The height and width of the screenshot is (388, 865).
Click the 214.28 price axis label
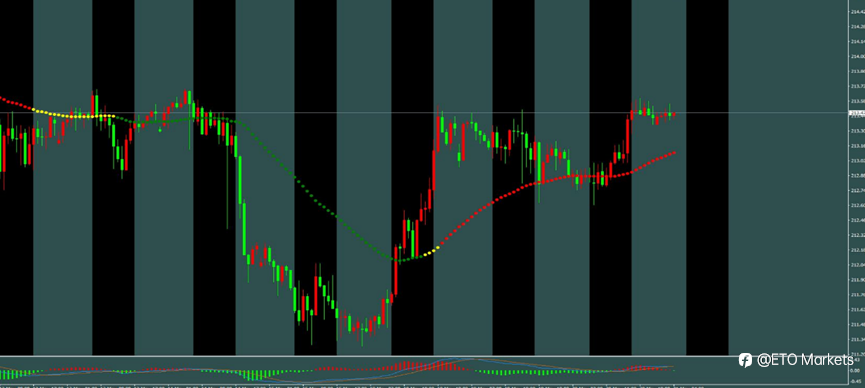857,26
